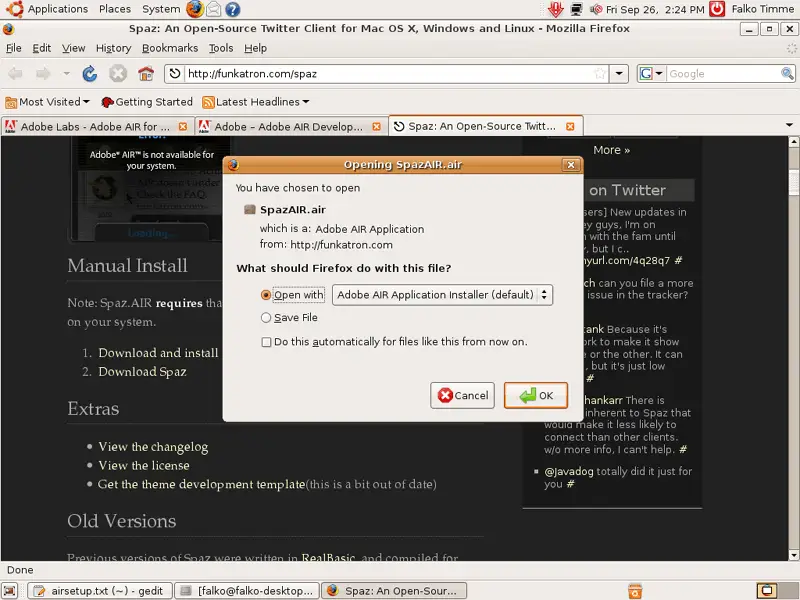Click the show desktop icon in bottom panel
Image resolution: width=800 pixels, height=600 pixels.
[x=10, y=591]
